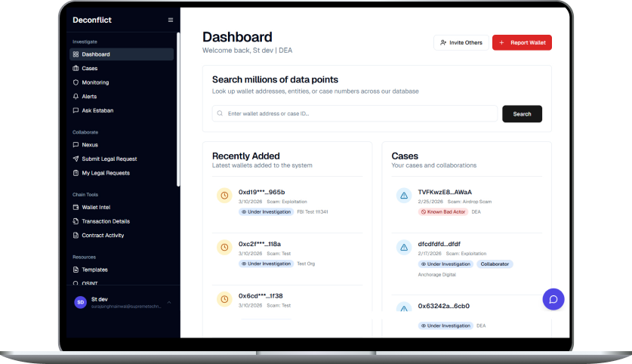632x364 pixels.
Task: Open Ask Estaban from the sidebar
Action: tap(99, 110)
